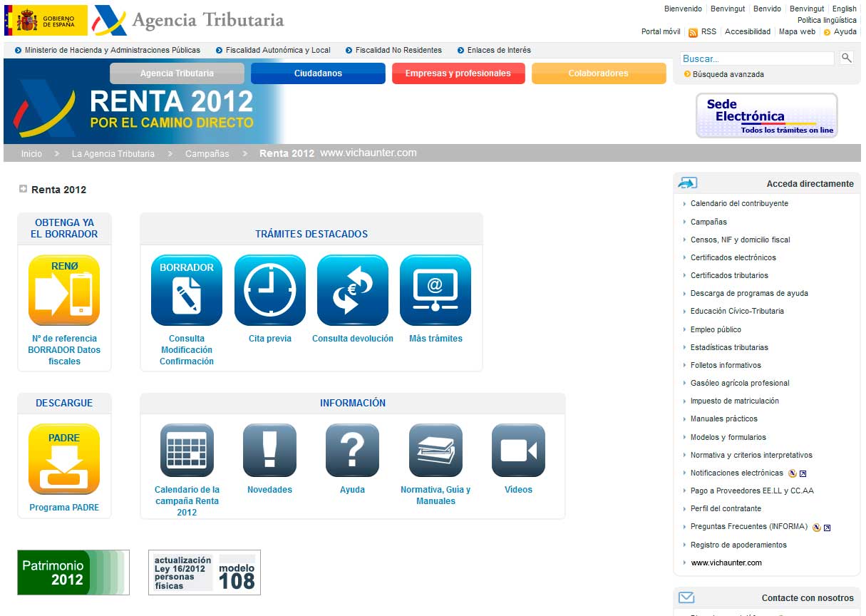Screen dimensions: 866x616
Task: Open the Sede Electrónica banner
Action: pyautogui.click(x=766, y=115)
